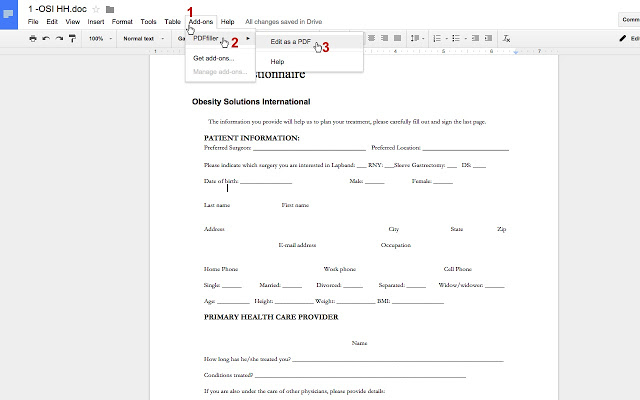Open the Help menu in menu bar
The width and height of the screenshot is (640, 400).
tap(227, 22)
